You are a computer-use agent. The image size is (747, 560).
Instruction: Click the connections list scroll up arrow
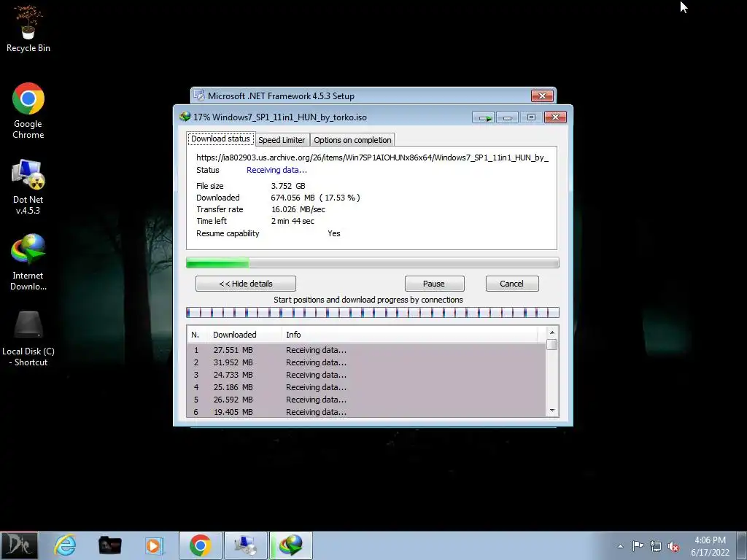[552, 332]
